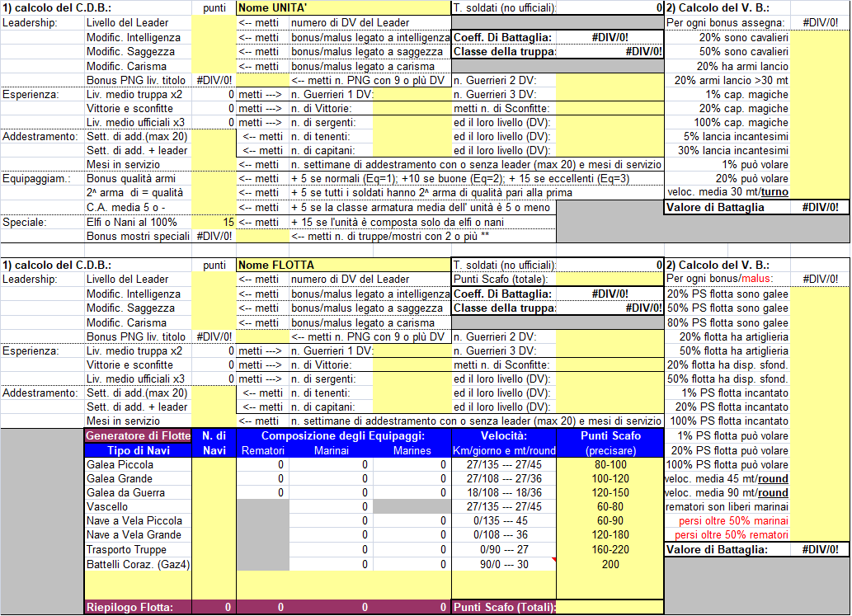Click the '50% flotta ha disp. sfond.' row
The width and height of the screenshot is (852, 616).
727,379
